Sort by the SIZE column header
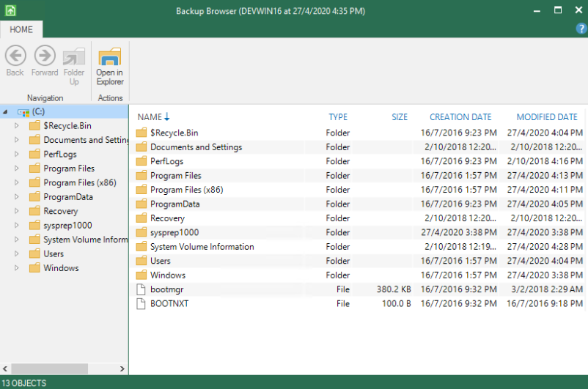The width and height of the screenshot is (588, 389). point(400,117)
